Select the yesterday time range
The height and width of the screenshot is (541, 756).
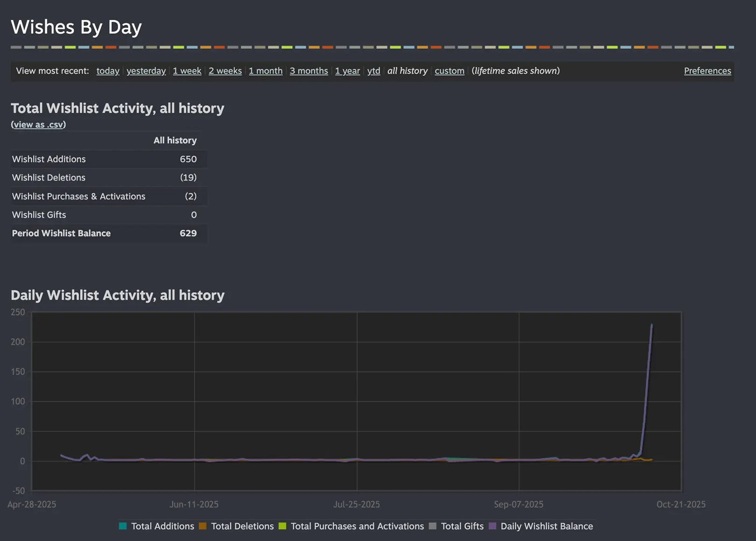coord(146,71)
